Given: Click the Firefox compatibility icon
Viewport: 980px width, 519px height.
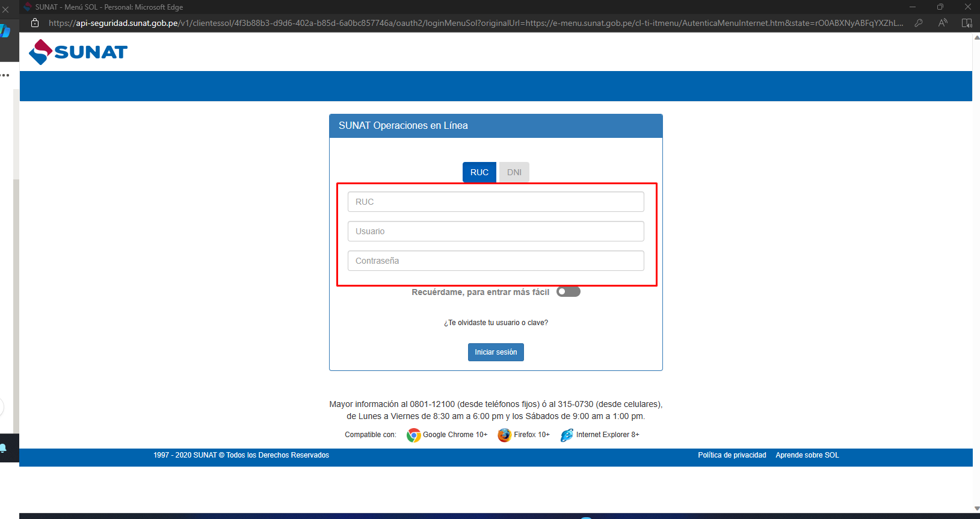Looking at the screenshot, I should pyautogui.click(x=504, y=435).
